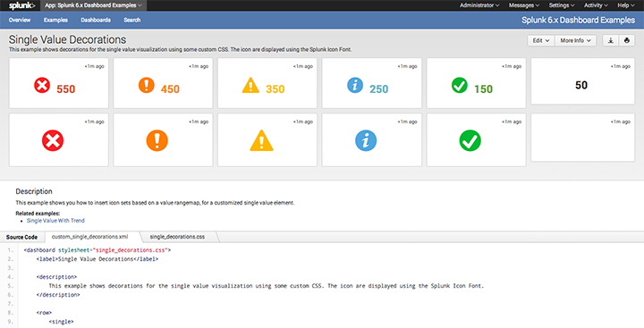
Task: Go to the Overview nav item
Action: click(x=20, y=20)
